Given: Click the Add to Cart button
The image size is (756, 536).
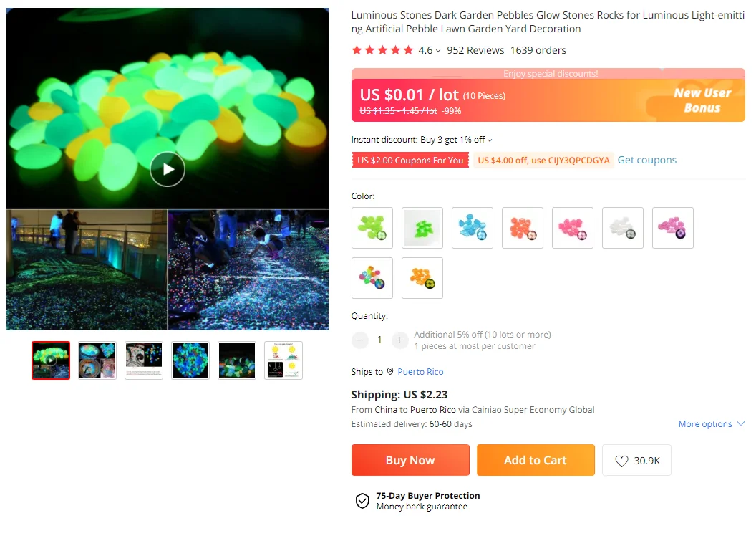Looking at the screenshot, I should [535, 460].
